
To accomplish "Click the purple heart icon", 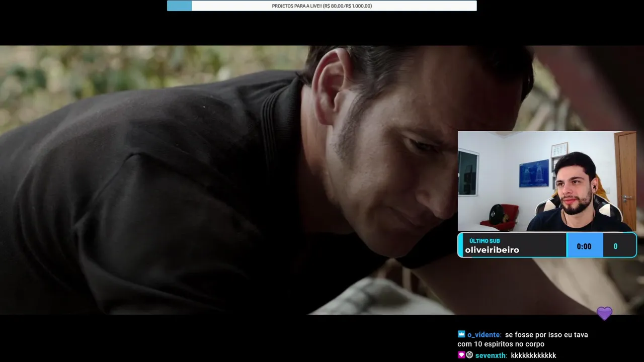I will 604,313.
